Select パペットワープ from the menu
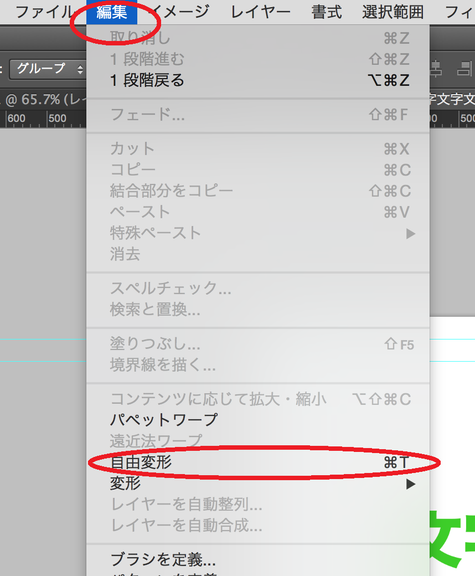 (258, 420)
